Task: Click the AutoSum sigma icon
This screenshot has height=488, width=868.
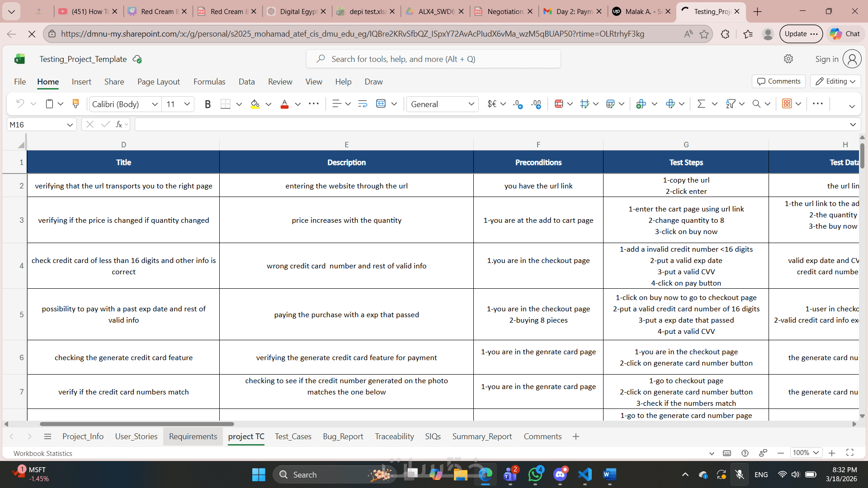Action: point(701,104)
